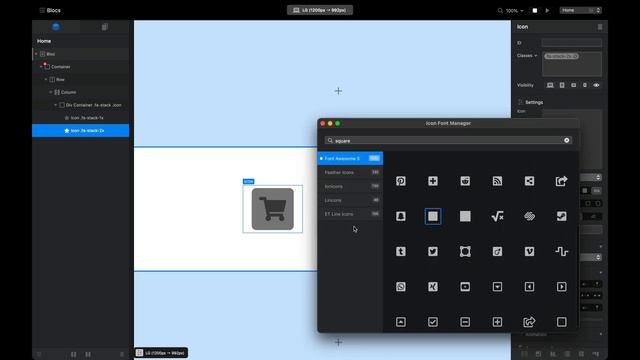
Task: Choose the square root icon
Action: coord(497,216)
